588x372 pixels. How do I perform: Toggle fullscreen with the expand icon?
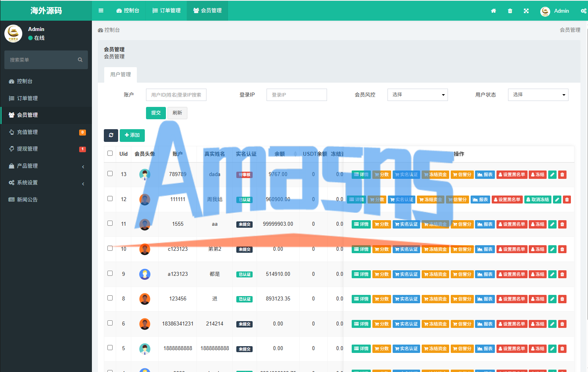(526, 11)
